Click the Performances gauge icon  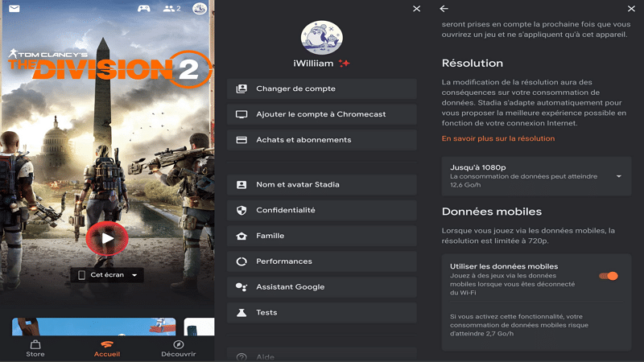click(242, 261)
